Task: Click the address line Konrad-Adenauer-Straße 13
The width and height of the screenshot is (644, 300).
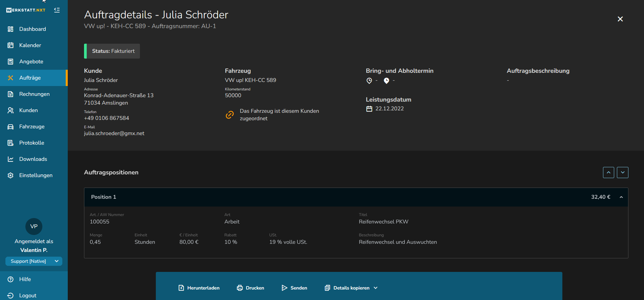Action: (x=119, y=95)
